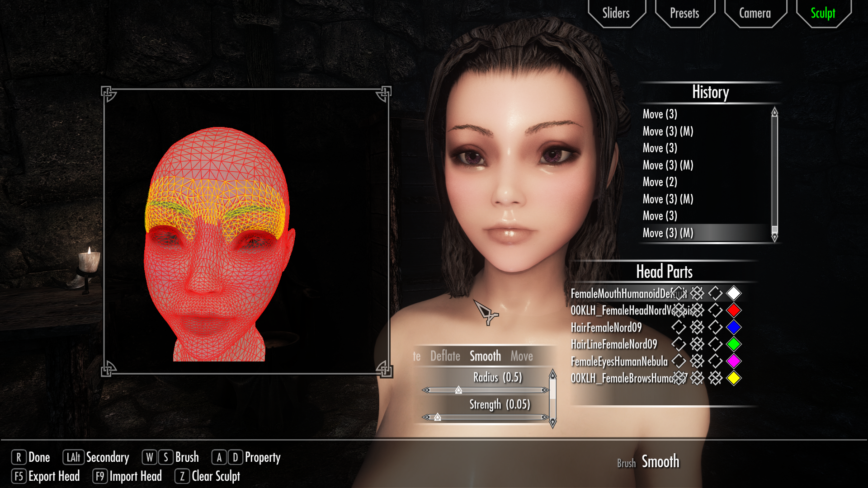Click the bottom-right corner handle of wireframe preview

(384, 369)
